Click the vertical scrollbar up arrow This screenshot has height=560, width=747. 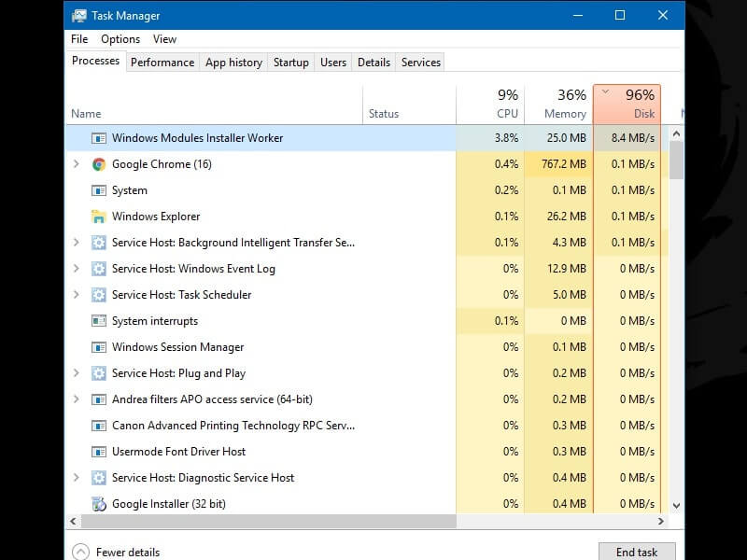click(676, 134)
